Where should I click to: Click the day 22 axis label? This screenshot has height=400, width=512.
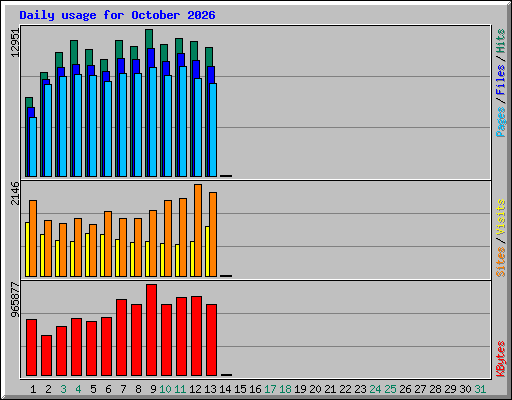(x=345, y=389)
